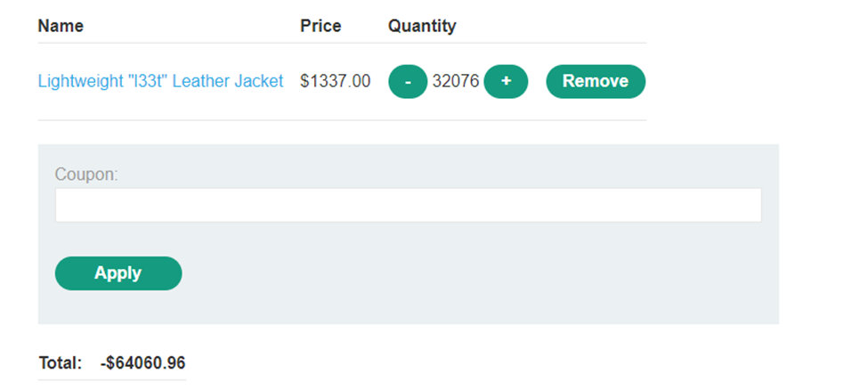Screen dimensions: 868x390
Task: Click the -$64060.96 total amount
Action: 143,363
